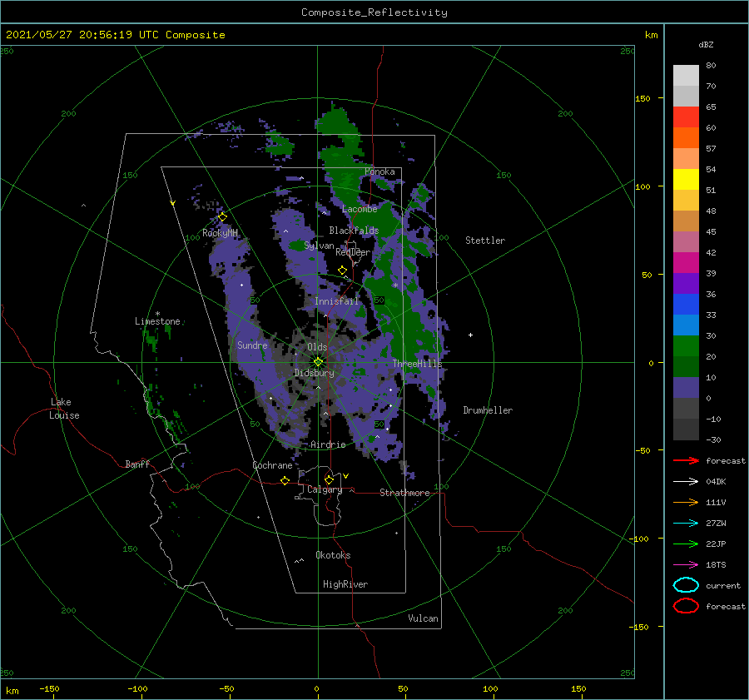Click the Blackfalds city label
749x700 pixels.
(x=354, y=231)
